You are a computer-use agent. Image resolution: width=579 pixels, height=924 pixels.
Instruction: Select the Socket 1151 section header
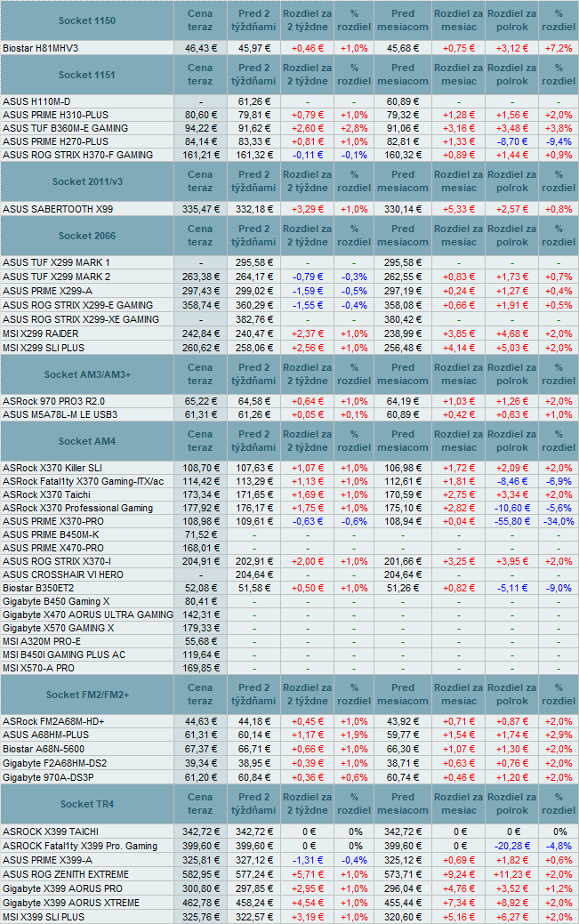pos(86,75)
